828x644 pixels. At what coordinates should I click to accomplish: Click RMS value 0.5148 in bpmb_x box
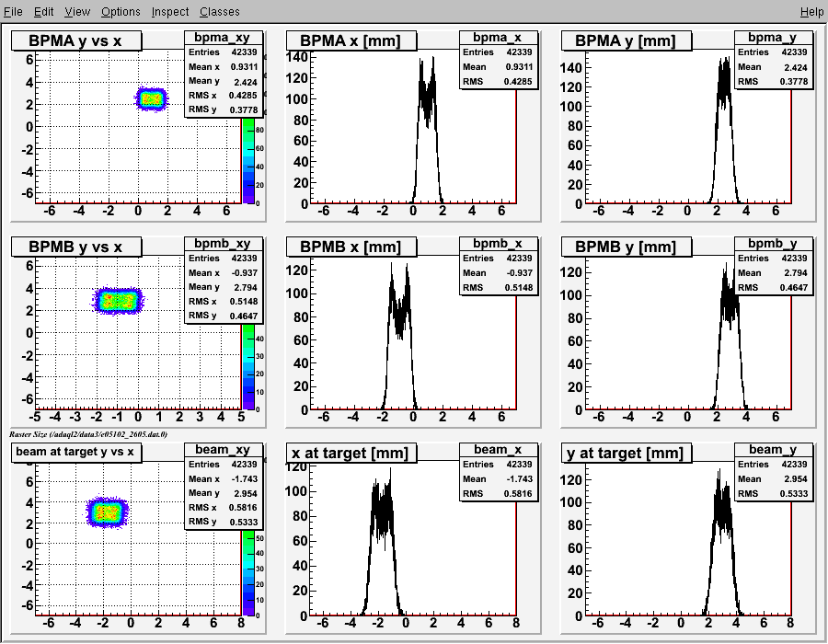[x=519, y=288]
